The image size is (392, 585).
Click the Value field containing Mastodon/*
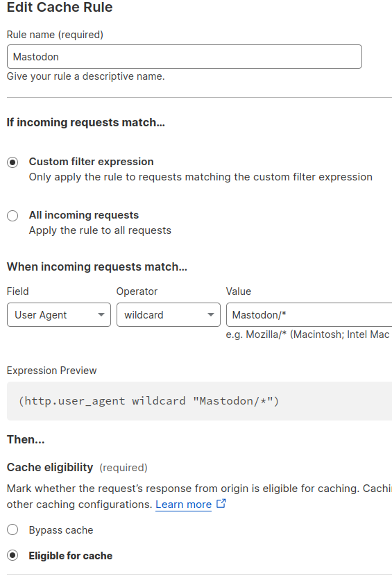click(309, 315)
